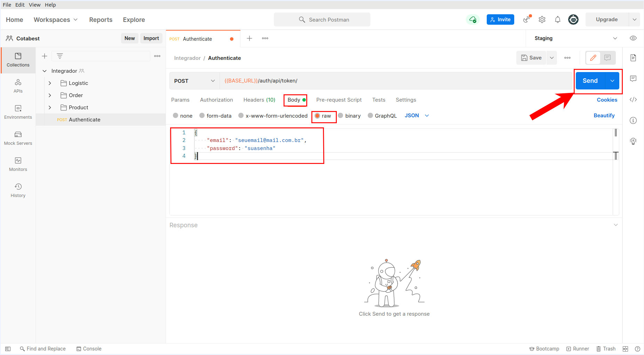The image size is (644, 355).
Task: Open the related requests lightbulb icon
Action: tap(633, 141)
